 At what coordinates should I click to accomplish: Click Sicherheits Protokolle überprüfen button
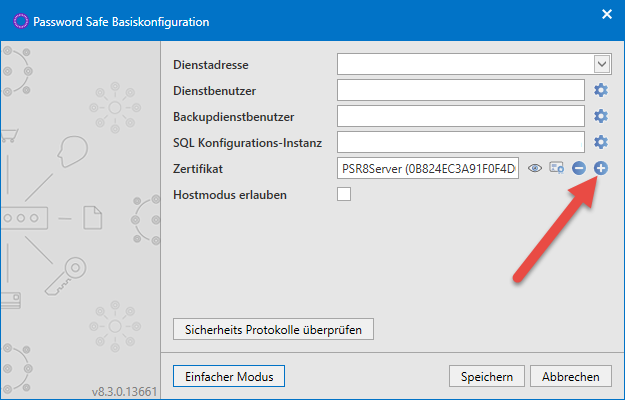tap(273, 329)
